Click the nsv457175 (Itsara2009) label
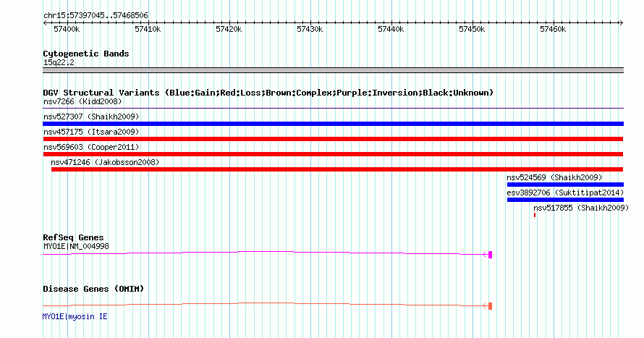 tap(91, 132)
